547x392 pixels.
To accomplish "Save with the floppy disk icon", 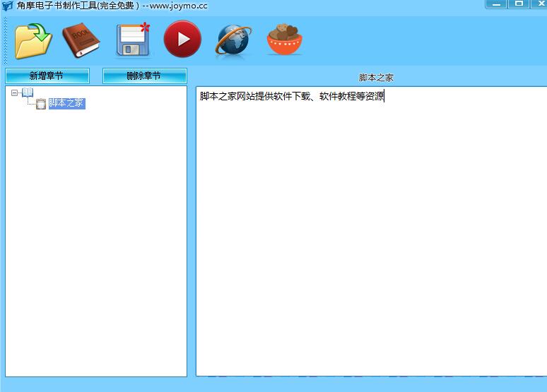I will tap(133, 40).
